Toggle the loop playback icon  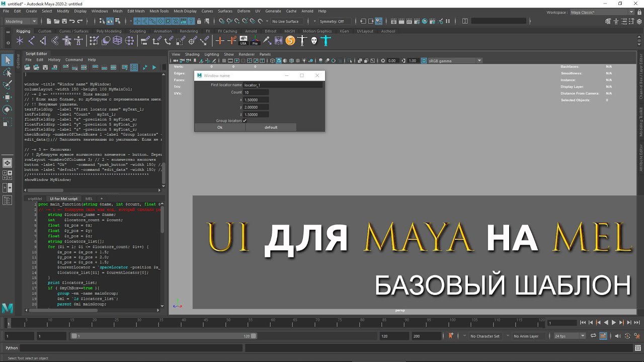(x=593, y=336)
